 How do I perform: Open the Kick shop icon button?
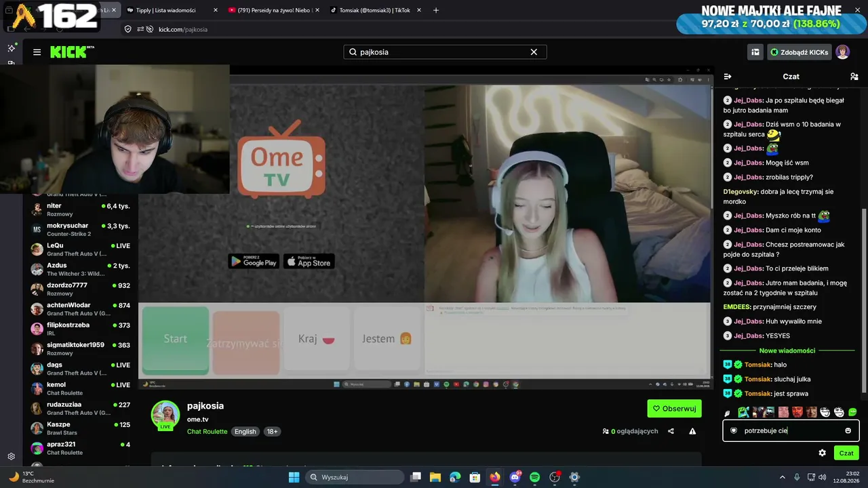(755, 52)
